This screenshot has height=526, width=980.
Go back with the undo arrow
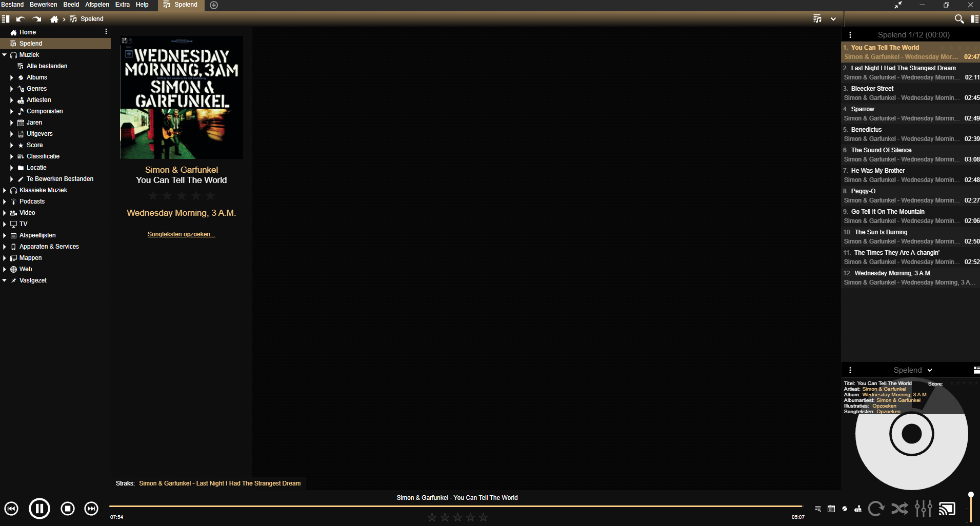click(x=21, y=19)
